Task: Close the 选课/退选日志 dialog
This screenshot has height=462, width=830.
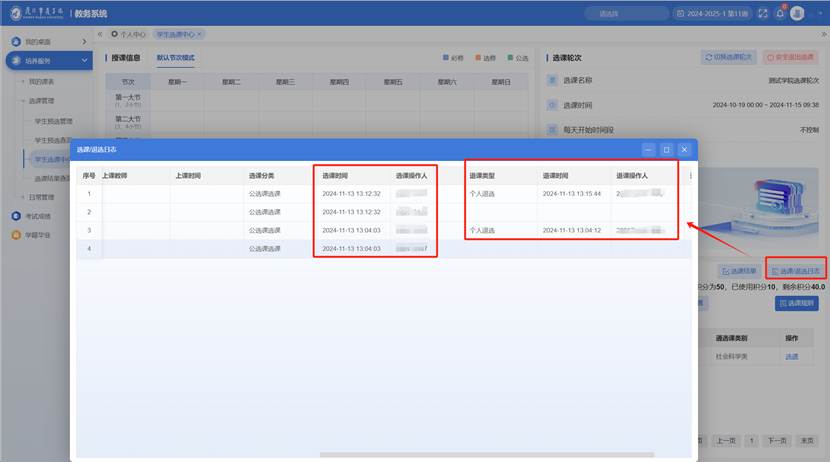Action: click(x=684, y=149)
